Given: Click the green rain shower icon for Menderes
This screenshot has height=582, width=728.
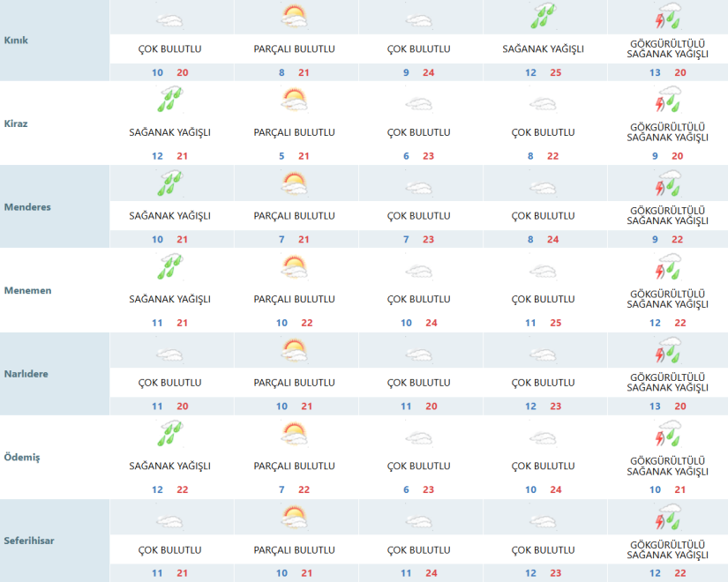Looking at the screenshot, I should click(169, 184).
